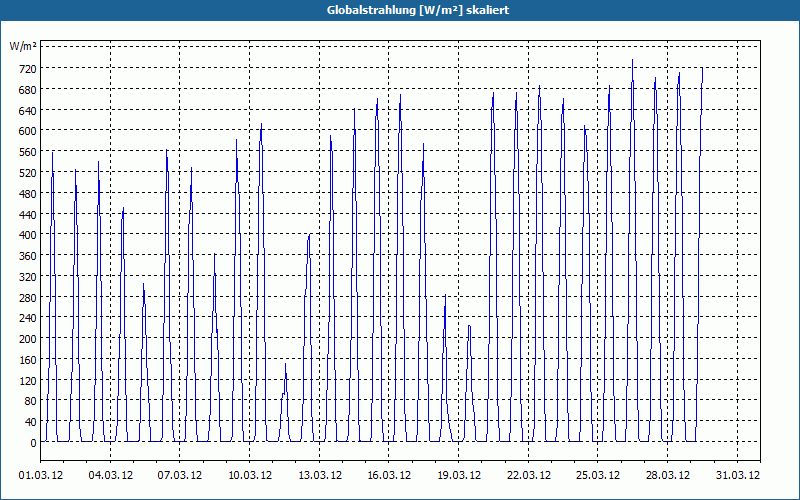This screenshot has height=500, width=800.
Task: Click the 200 y-axis value
Action: click(x=27, y=339)
